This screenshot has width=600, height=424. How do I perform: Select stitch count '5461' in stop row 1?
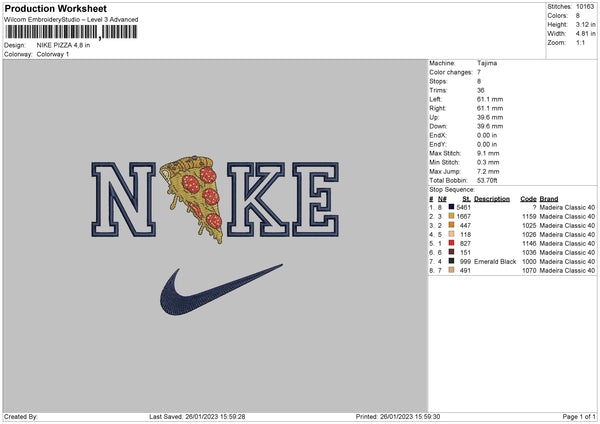point(463,207)
